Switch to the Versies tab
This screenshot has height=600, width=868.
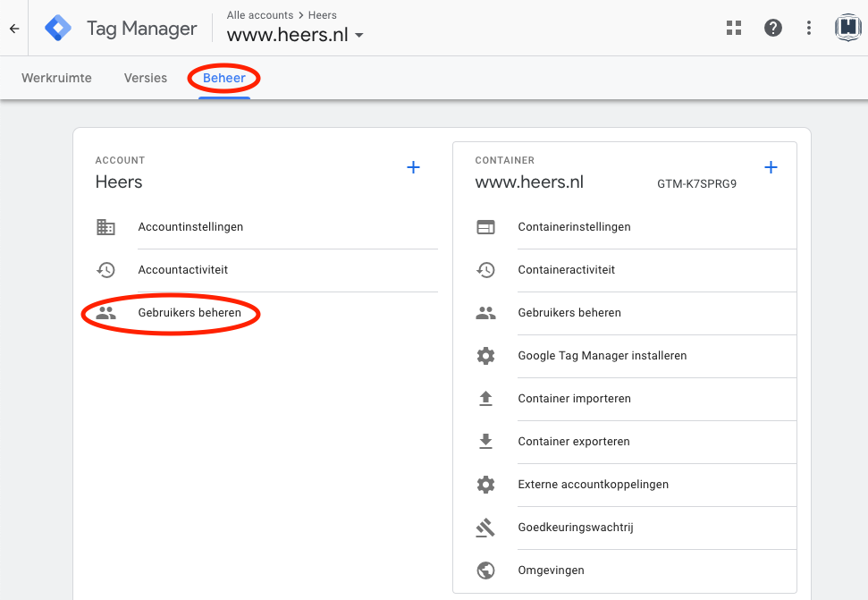coord(146,78)
